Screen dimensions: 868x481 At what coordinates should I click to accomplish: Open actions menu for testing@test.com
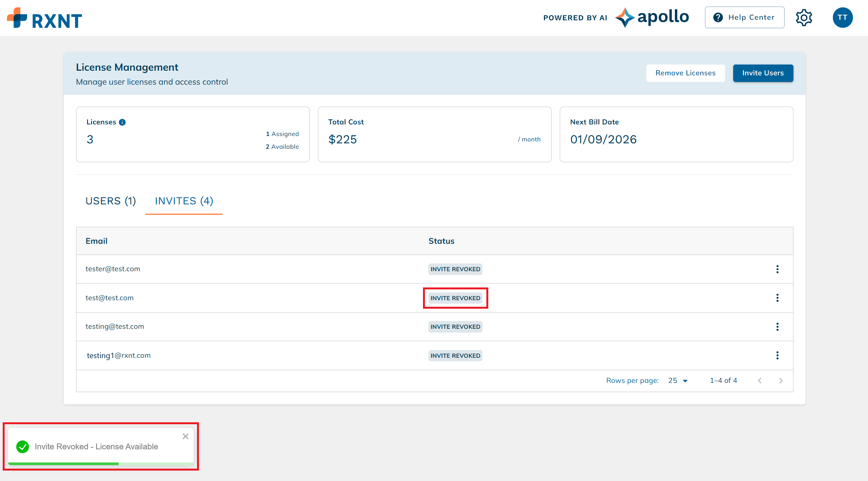[x=777, y=327]
